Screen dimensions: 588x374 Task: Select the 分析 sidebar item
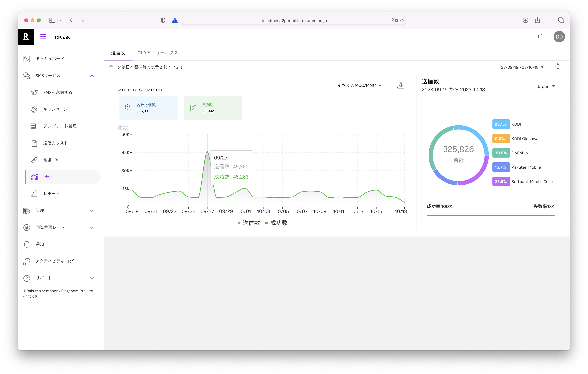[63, 177]
